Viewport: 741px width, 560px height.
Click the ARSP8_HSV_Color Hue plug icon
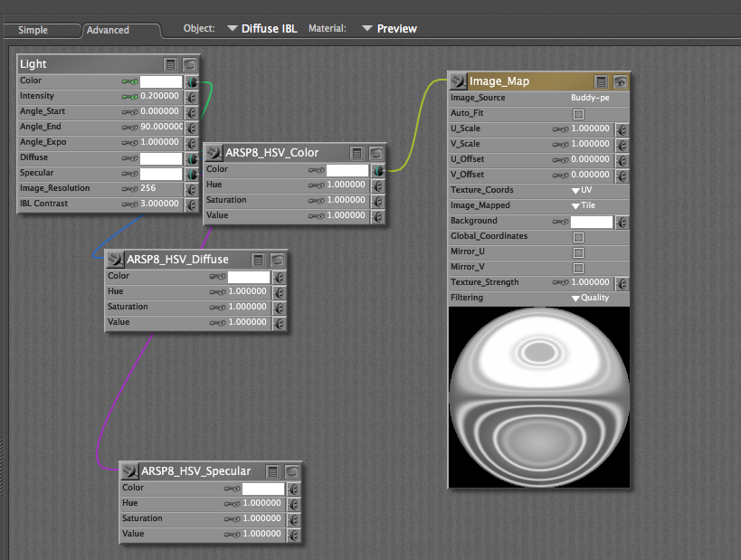tap(378, 185)
